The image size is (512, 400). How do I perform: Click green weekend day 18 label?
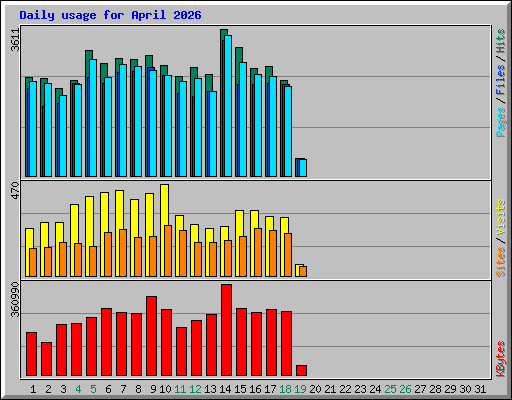point(286,389)
